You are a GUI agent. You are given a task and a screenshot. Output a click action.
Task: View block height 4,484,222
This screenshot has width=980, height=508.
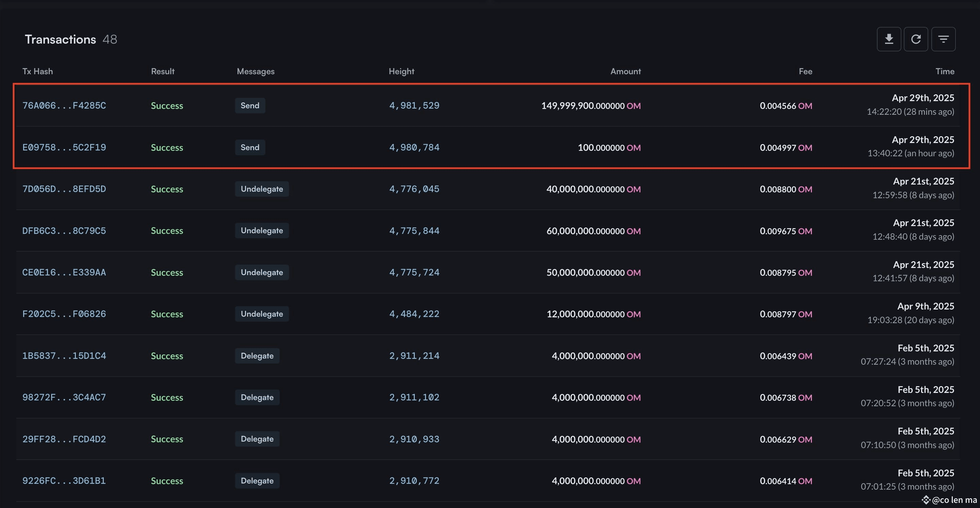coord(414,314)
